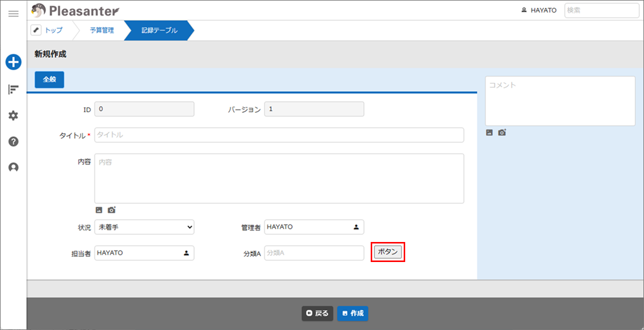The image size is (644, 330).
Task: Go to トップ breadcrumb
Action: click(54, 30)
